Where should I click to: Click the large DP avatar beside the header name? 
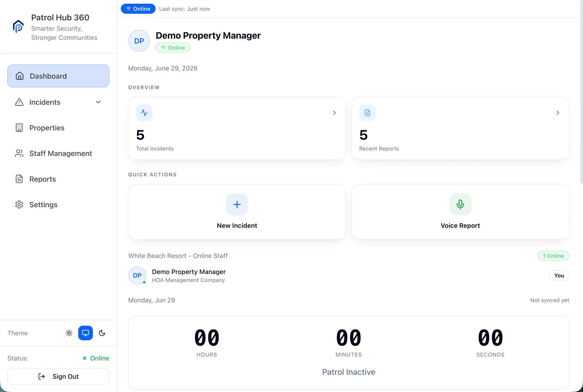139,41
